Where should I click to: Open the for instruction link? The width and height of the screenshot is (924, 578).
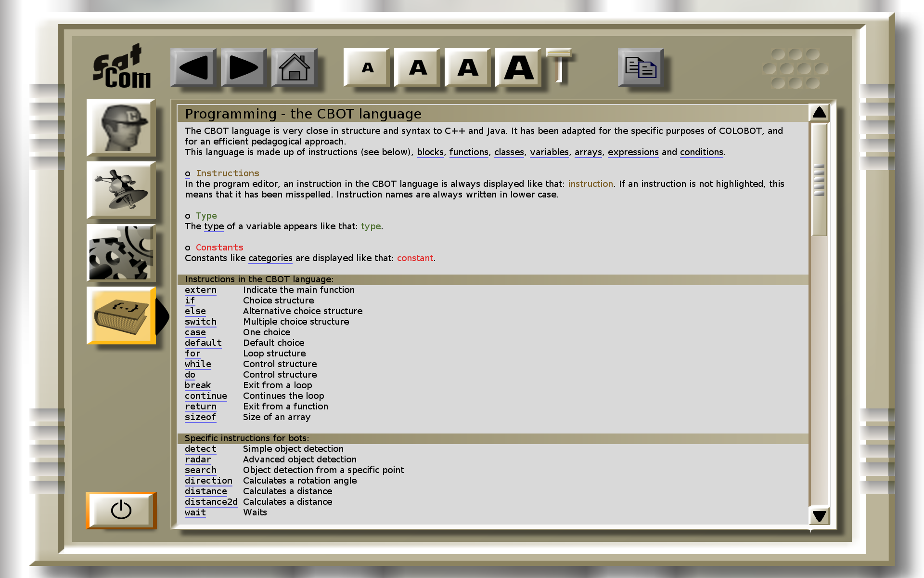click(192, 354)
